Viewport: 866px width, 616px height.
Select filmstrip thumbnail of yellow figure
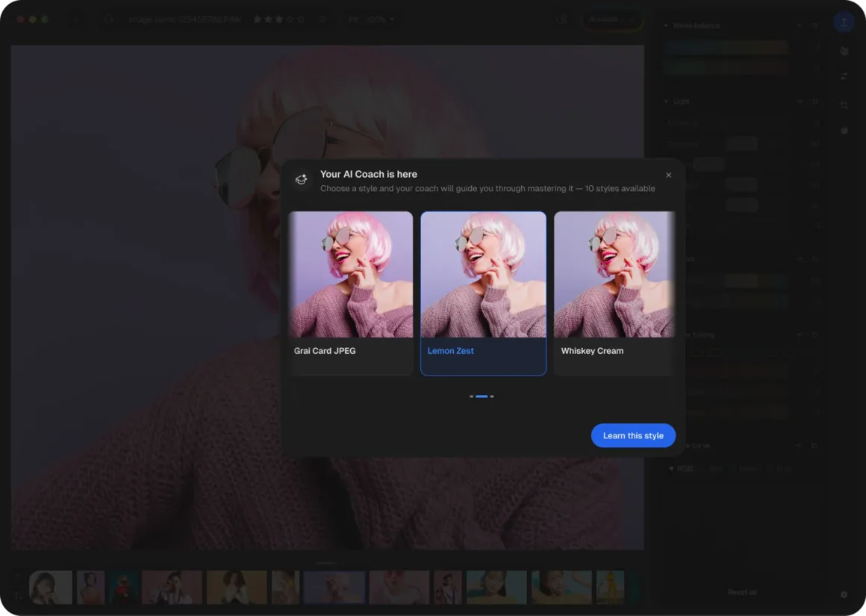610,587
